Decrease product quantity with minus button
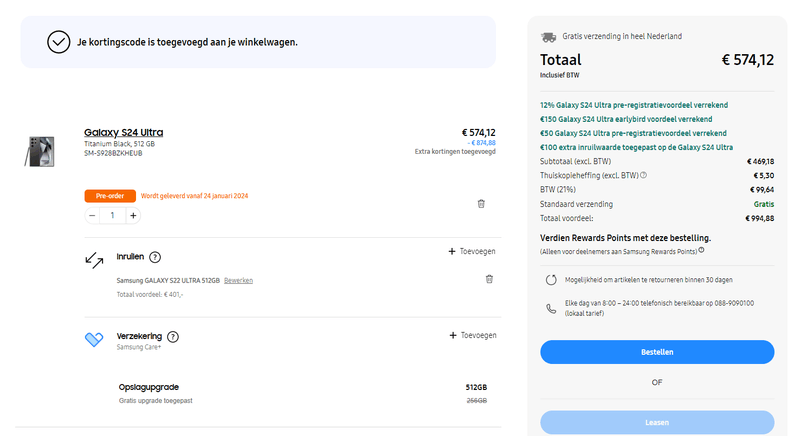 pos(93,215)
